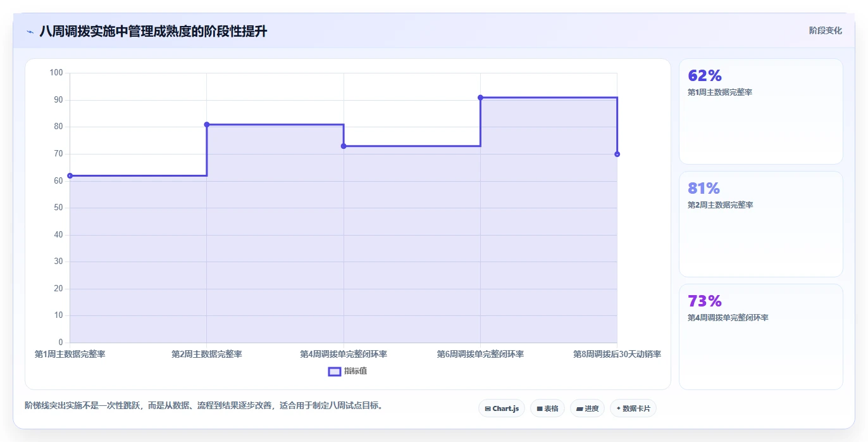Screen dimensions: 868x442
Task: Click x-axis label 第2周主数据完整率 under the chart
Action: [x=207, y=354]
